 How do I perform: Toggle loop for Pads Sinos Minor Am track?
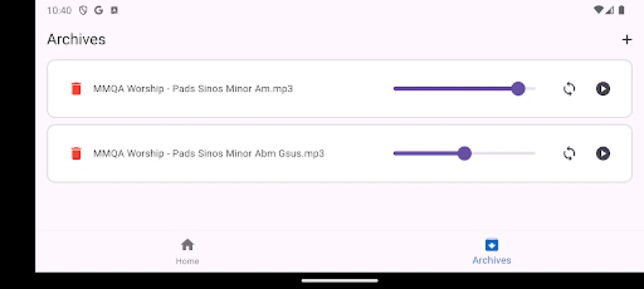pos(569,89)
